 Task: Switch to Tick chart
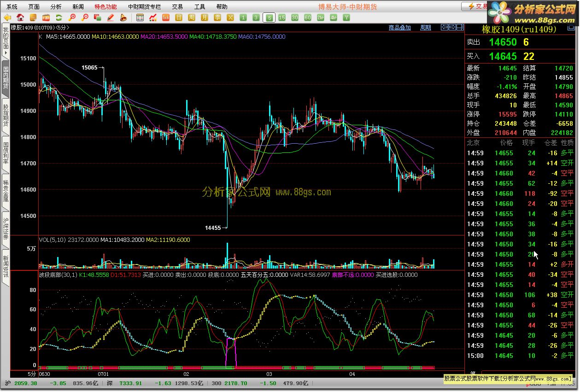pyautogui.click(x=166, y=18)
